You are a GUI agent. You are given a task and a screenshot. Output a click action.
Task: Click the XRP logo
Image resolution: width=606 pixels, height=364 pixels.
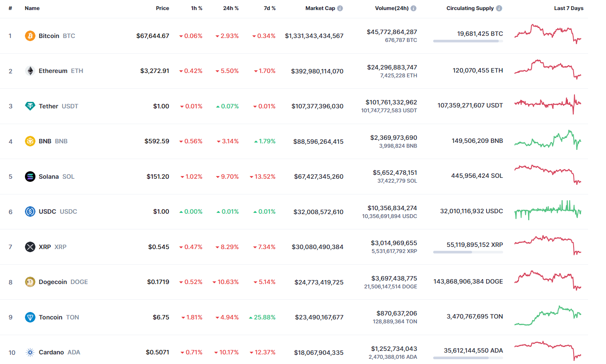(29, 247)
